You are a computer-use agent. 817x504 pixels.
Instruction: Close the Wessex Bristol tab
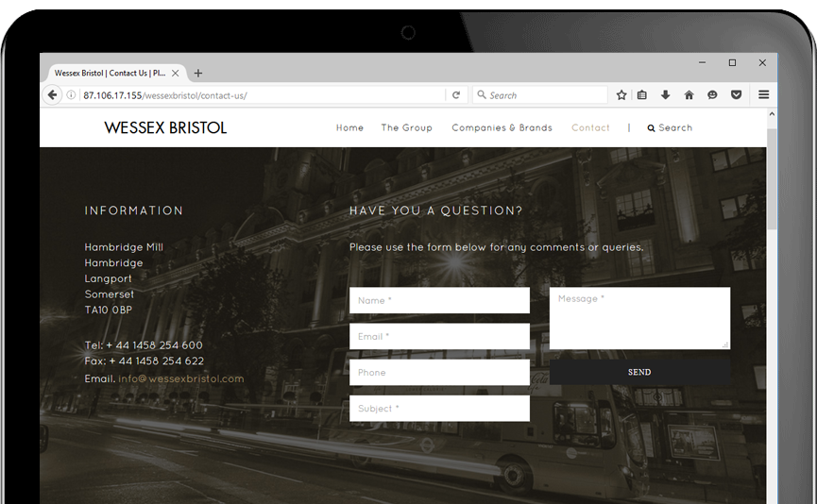[x=176, y=74]
